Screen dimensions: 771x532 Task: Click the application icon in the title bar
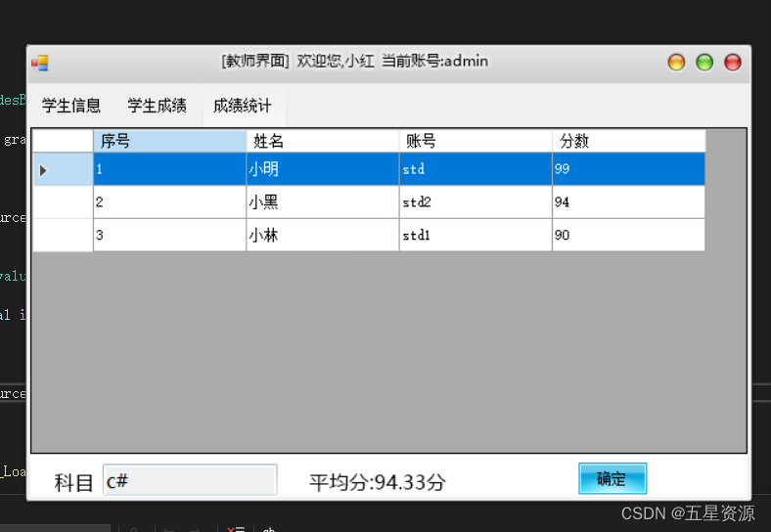[x=40, y=63]
